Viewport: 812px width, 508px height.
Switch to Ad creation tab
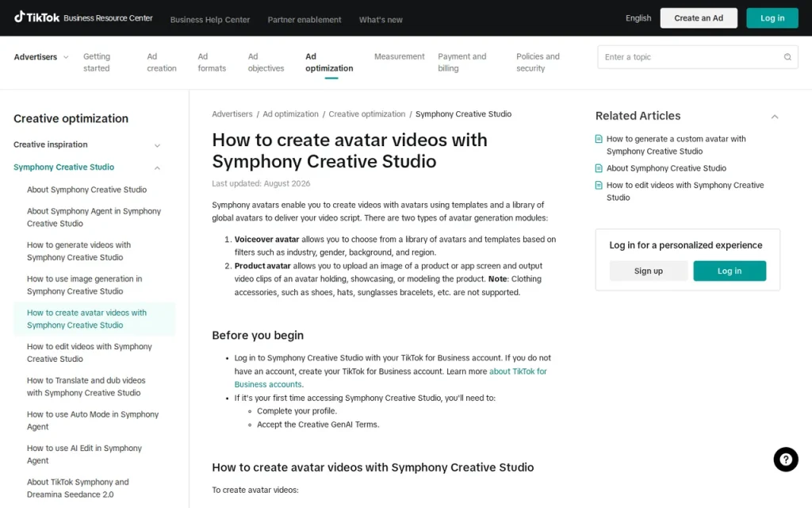162,62
